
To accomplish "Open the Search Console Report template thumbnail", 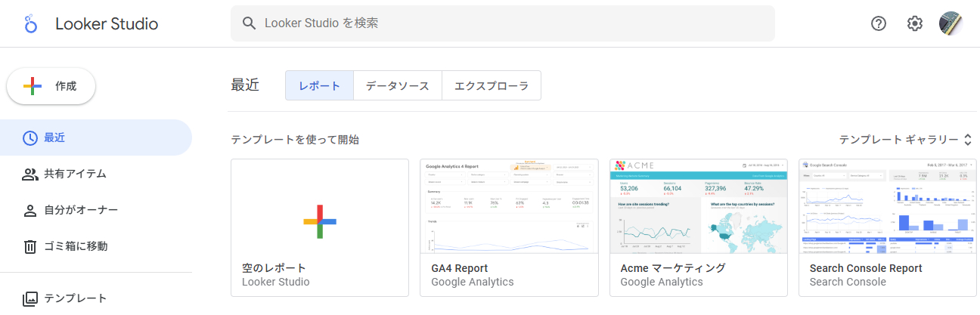I will (x=887, y=206).
